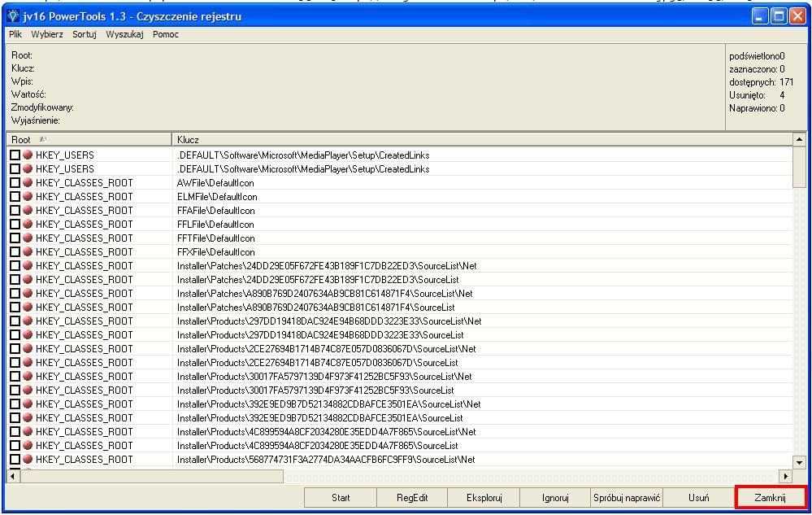Screen dimensions: 812x515
Task: Click red status icon of the FFLFile\DefaultIcon row
Action: point(28,224)
